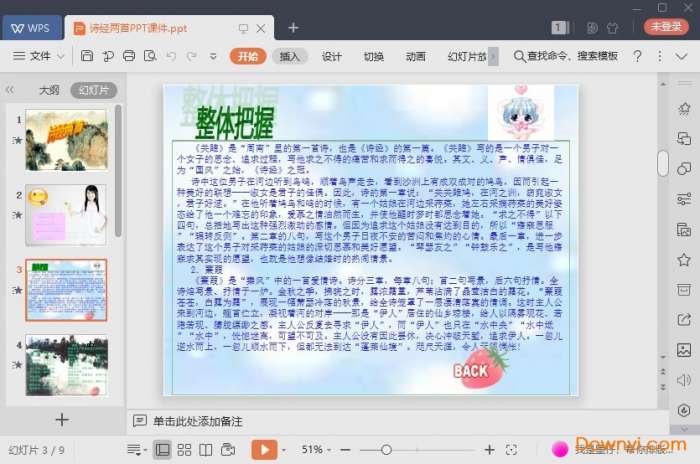Screen dimensions: 700x464
Task: Open a new tab with the plus button
Action: click(293, 28)
